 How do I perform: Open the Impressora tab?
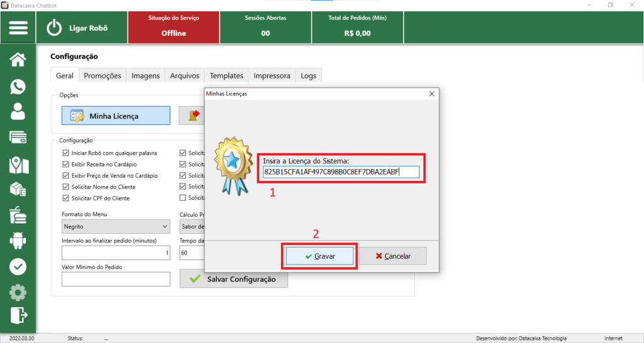pyautogui.click(x=272, y=75)
